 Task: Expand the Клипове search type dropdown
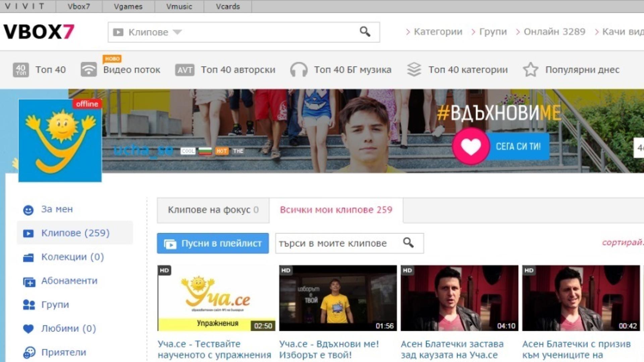point(178,32)
